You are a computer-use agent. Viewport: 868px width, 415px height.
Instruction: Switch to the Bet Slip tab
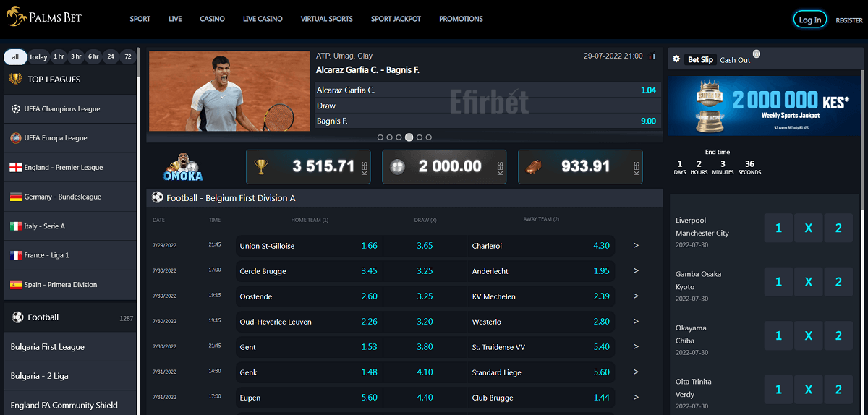point(700,60)
